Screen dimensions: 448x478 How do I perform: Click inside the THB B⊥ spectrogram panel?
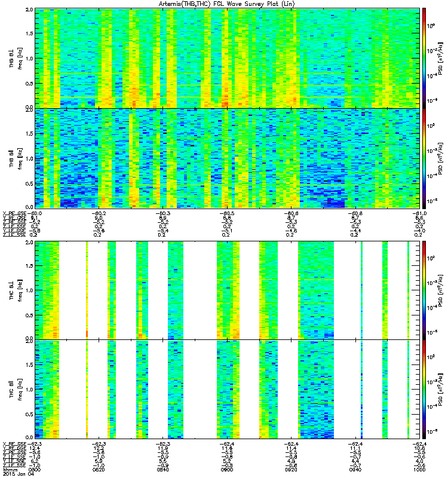pos(227,58)
